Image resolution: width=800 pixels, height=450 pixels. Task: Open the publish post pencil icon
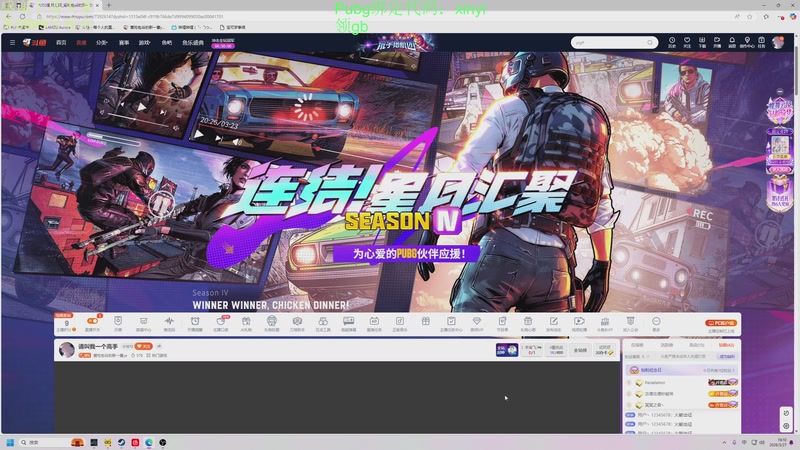(554, 323)
